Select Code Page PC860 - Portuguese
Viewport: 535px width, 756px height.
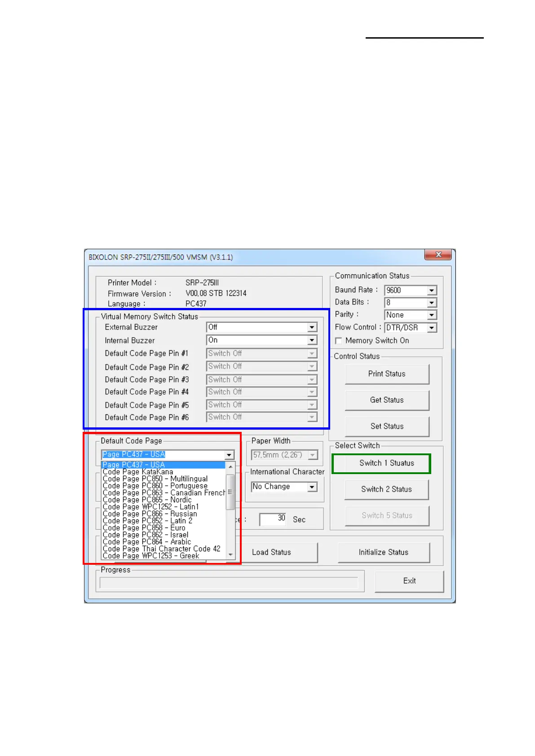(x=164, y=486)
